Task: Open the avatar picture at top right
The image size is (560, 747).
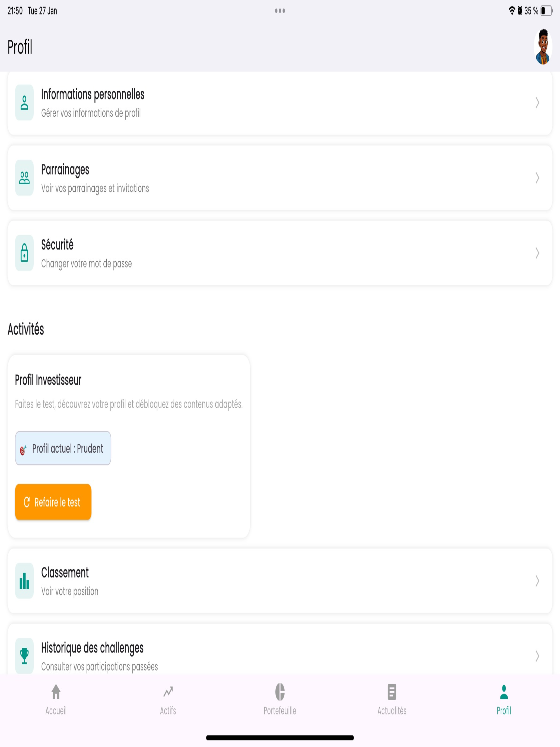Action: [543, 47]
